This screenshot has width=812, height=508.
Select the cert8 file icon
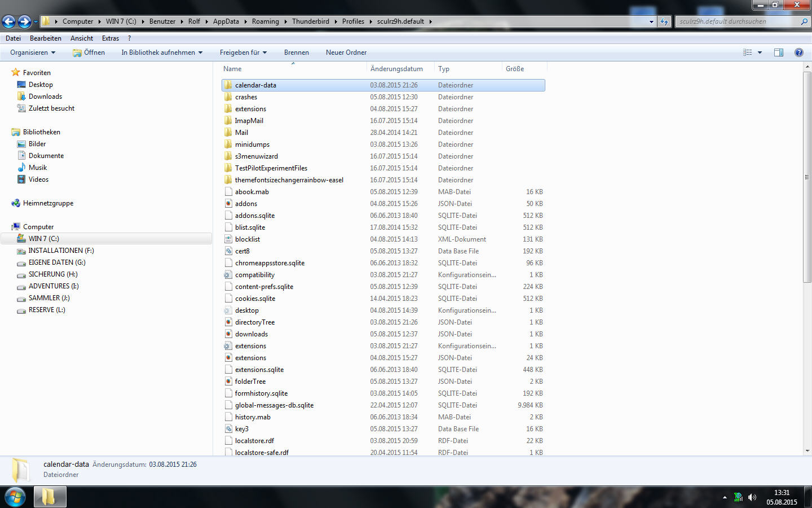pyautogui.click(x=228, y=251)
